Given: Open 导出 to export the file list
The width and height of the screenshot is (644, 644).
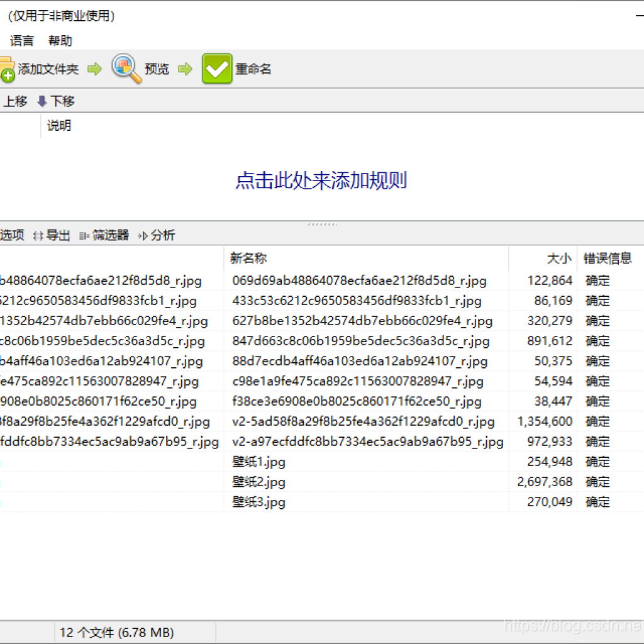Looking at the screenshot, I should [x=57, y=235].
